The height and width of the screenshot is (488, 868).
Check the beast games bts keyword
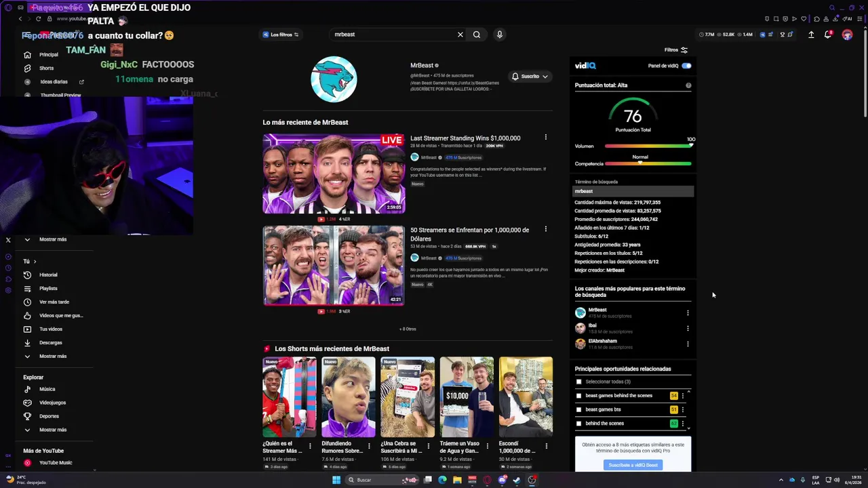pos(578,409)
